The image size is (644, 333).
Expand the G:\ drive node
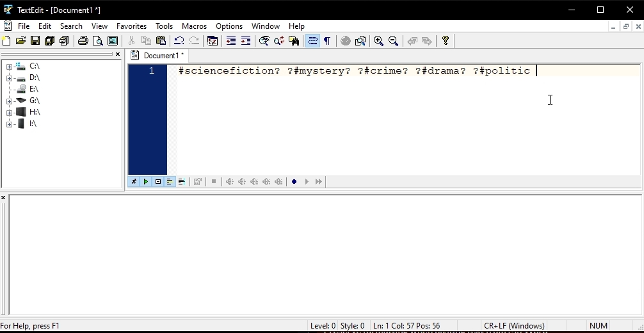[x=9, y=101]
